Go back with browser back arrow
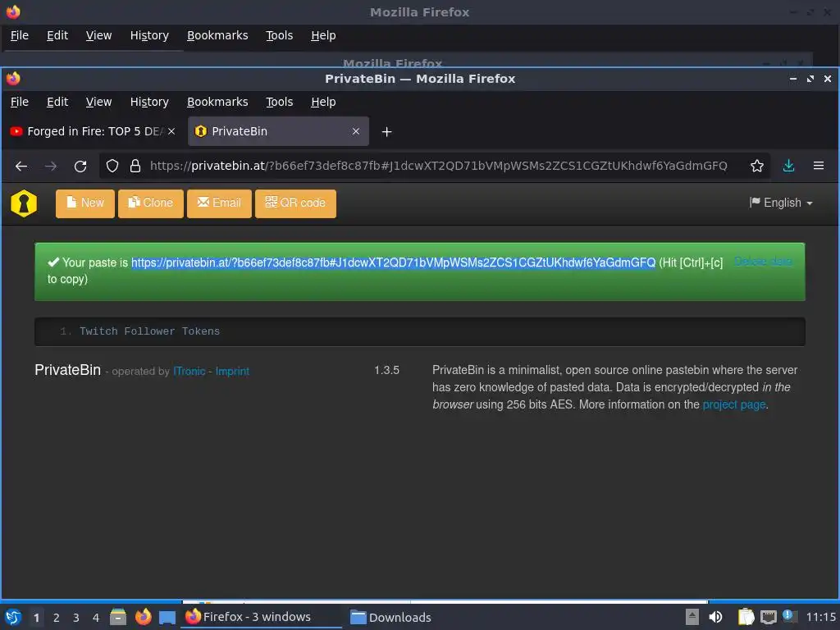Image resolution: width=840 pixels, height=630 pixels. tap(21, 166)
